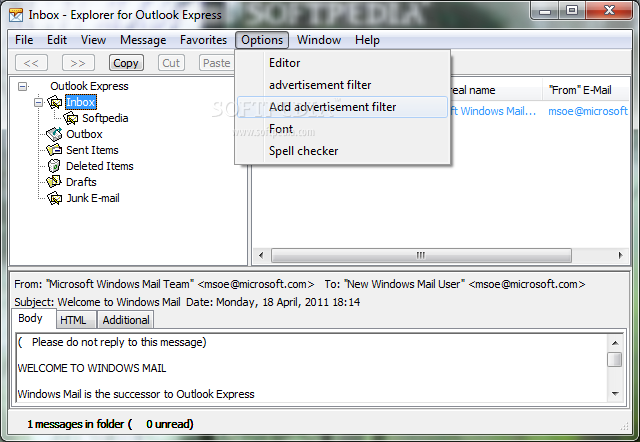Click the From line in message header

(x=164, y=284)
